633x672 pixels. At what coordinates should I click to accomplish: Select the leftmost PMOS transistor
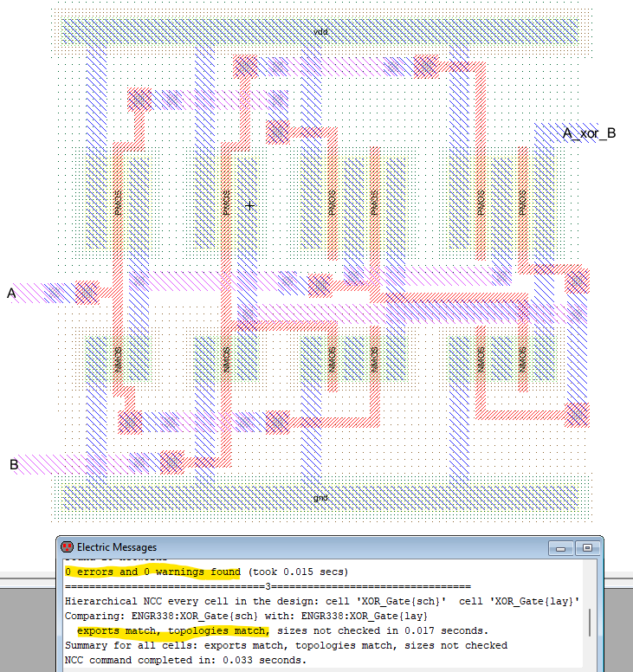[119, 204]
